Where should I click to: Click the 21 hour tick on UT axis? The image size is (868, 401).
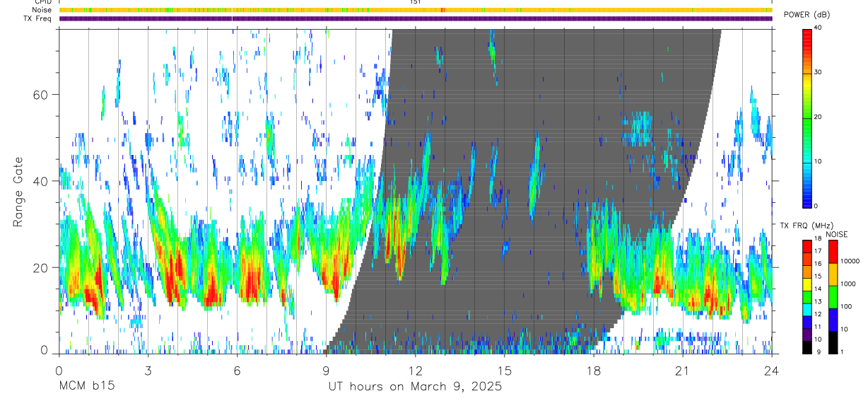pos(683,370)
